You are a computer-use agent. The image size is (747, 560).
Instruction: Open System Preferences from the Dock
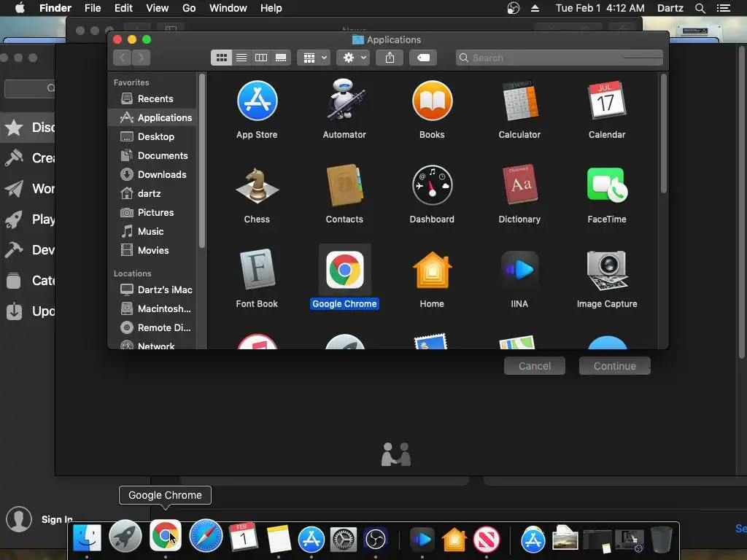click(344, 539)
